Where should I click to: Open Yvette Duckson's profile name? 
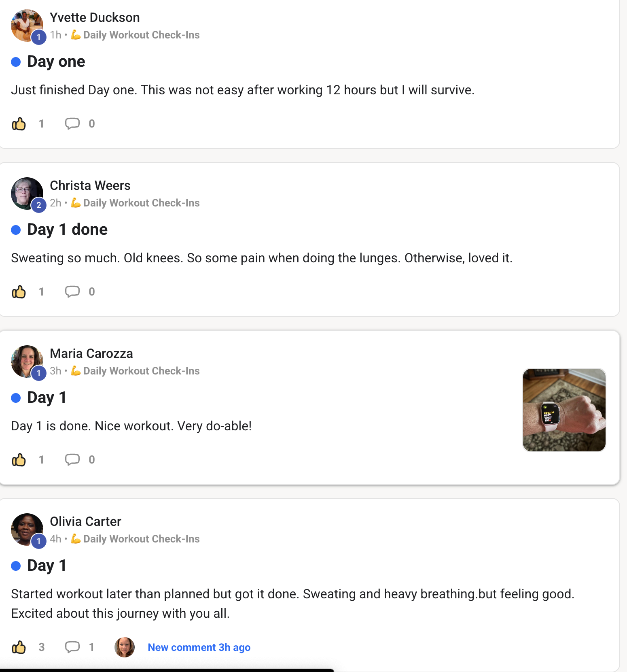pyautogui.click(x=95, y=17)
